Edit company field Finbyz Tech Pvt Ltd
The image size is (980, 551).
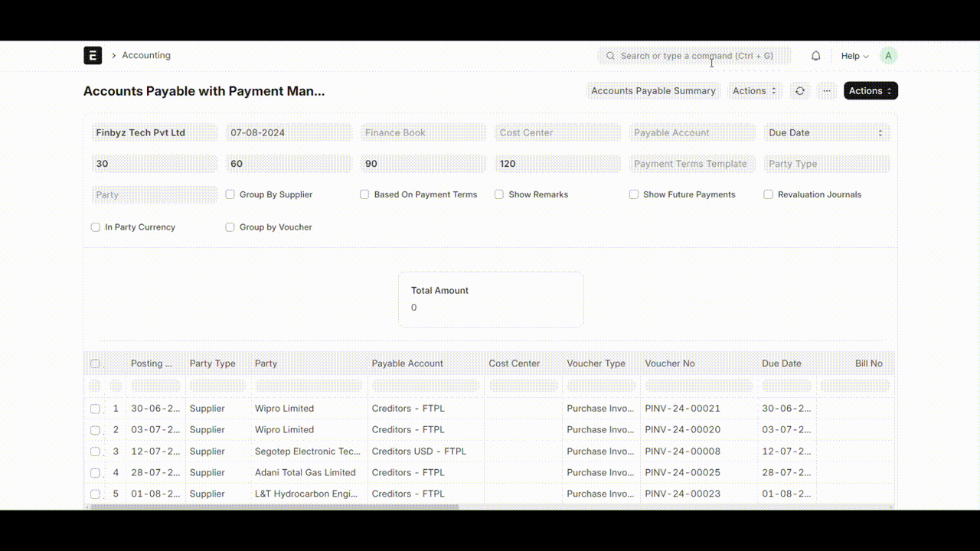click(154, 132)
